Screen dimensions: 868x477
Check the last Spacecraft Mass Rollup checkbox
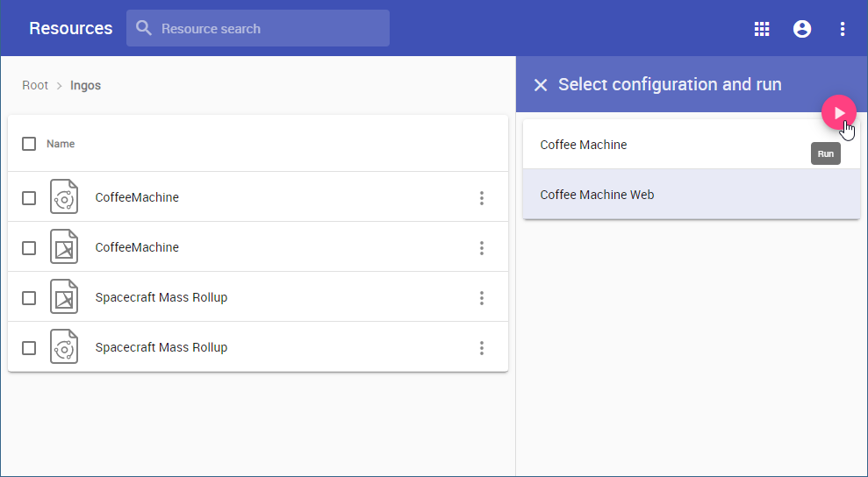point(29,348)
